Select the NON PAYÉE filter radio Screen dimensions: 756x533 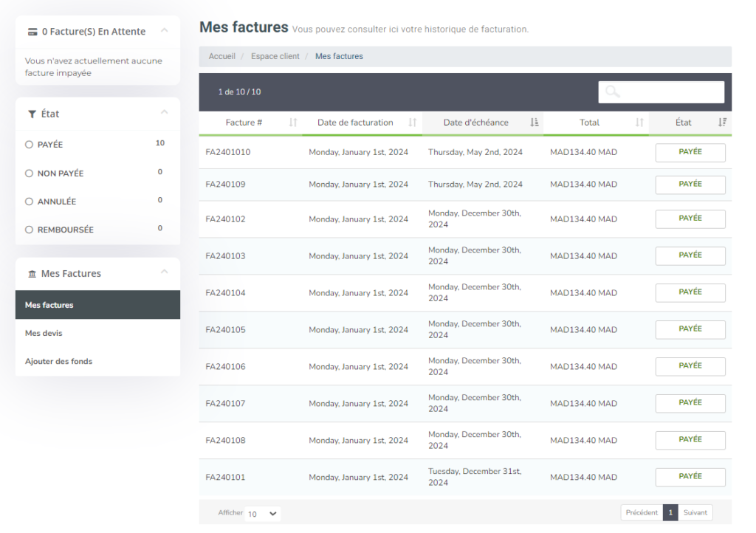[30, 173]
